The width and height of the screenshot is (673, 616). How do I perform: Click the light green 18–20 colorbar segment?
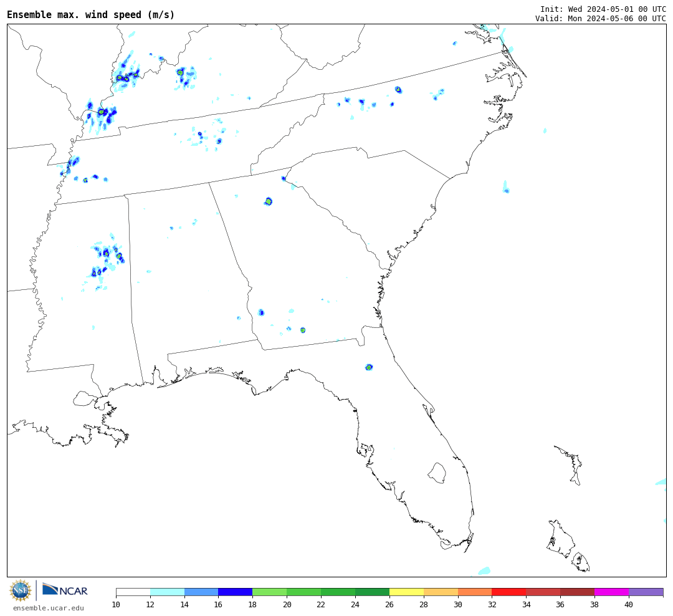pos(270,592)
